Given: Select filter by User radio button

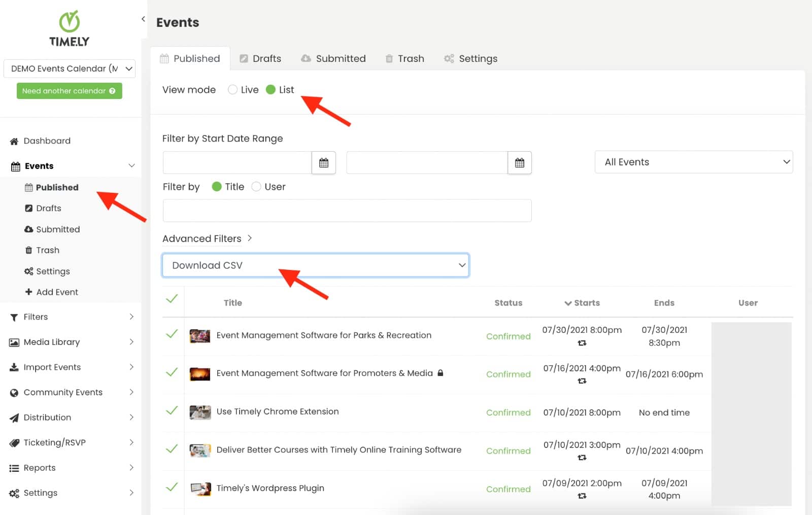Looking at the screenshot, I should pyautogui.click(x=257, y=187).
